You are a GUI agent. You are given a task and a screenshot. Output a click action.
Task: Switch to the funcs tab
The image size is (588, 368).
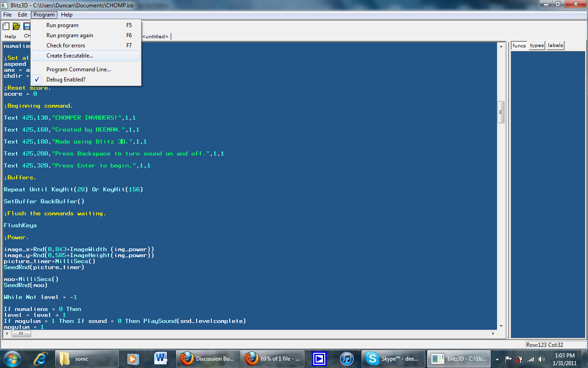(x=519, y=46)
